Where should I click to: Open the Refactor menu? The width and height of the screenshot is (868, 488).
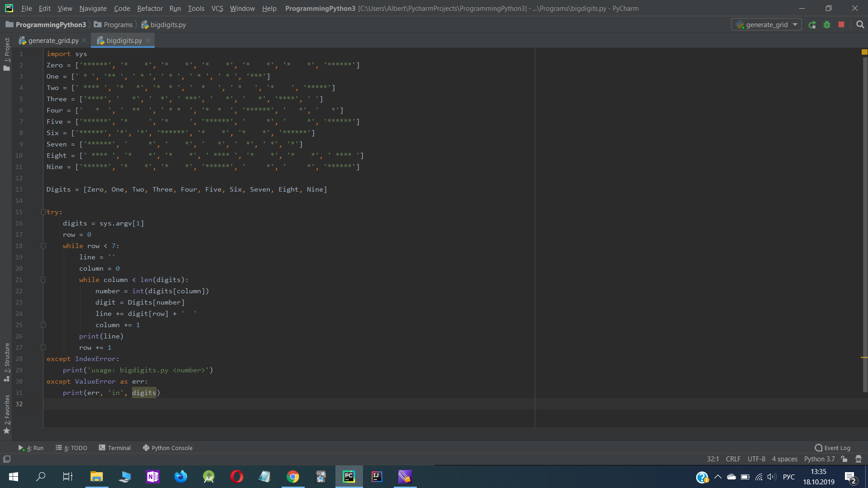(x=150, y=8)
